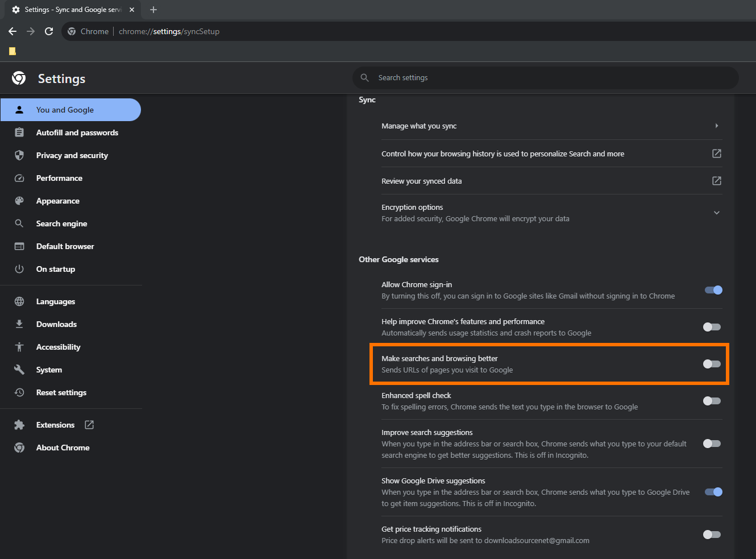Click the restore clock icon for Reset settings
Image resolution: width=756 pixels, height=559 pixels.
click(19, 392)
